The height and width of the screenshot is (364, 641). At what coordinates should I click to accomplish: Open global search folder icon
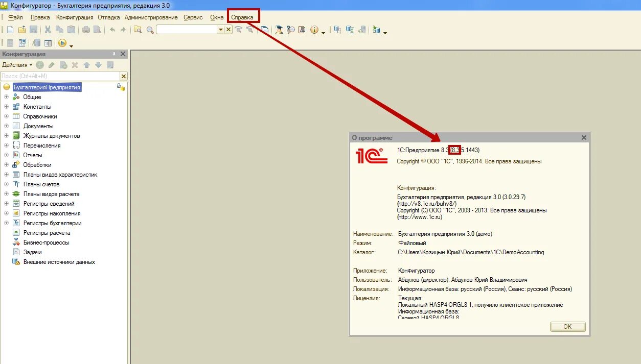(138, 30)
